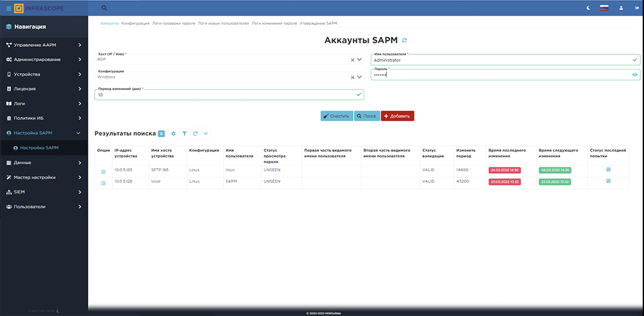This screenshot has width=644, height=316.
Task: Toggle dark mode with the moon icon
Action: click(x=588, y=8)
